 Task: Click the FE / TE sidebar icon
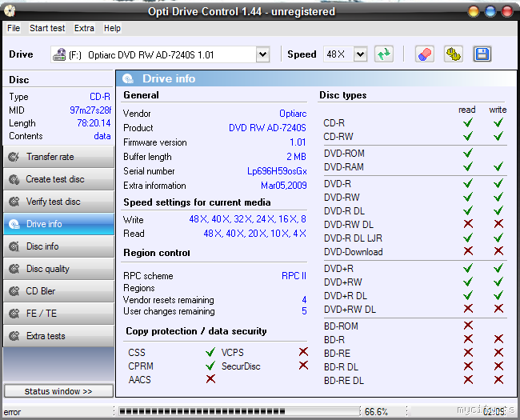point(14,314)
